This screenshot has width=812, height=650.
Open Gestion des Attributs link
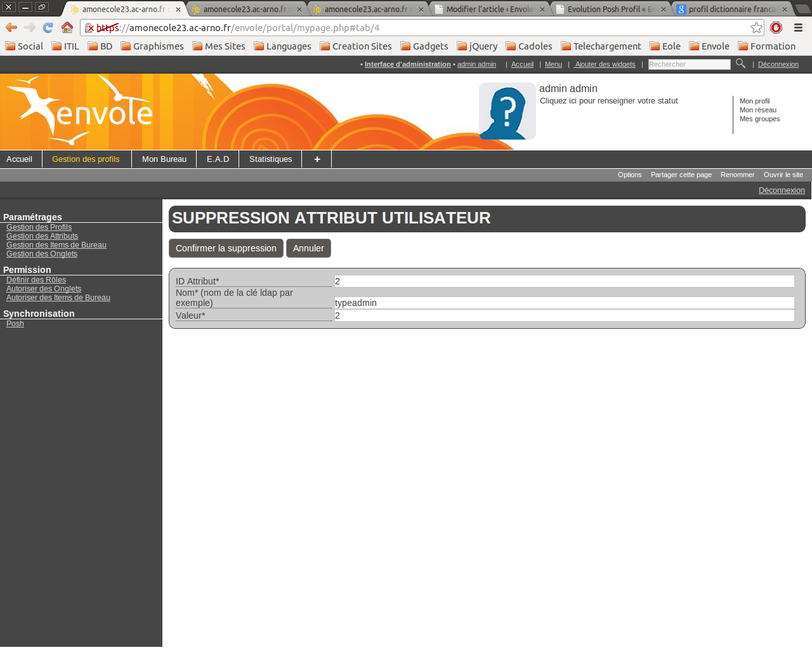click(42, 236)
